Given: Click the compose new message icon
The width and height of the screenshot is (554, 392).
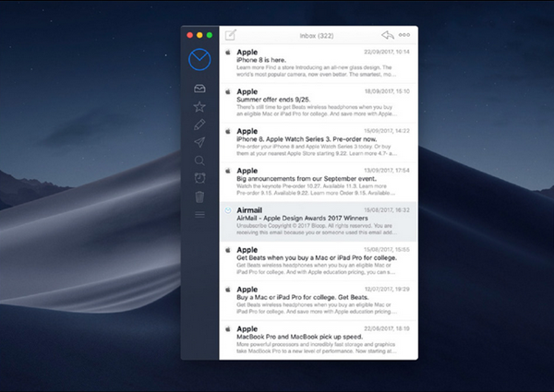Looking at the screenshot, I should tap(231, 35).
